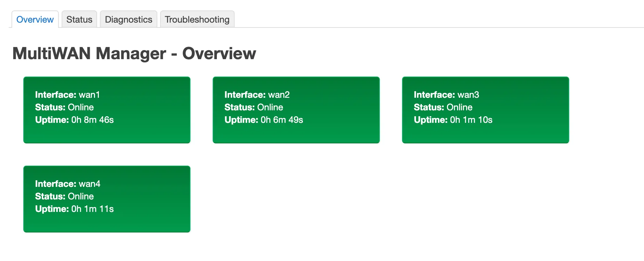Select the wan2 Status: Online text
644x261 pixels.
click(254, 107)
